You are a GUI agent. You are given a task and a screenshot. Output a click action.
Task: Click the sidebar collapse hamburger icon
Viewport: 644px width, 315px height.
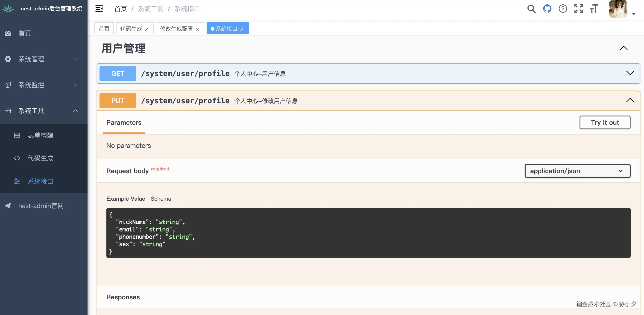pyautogui.click(x=99, y=9)
